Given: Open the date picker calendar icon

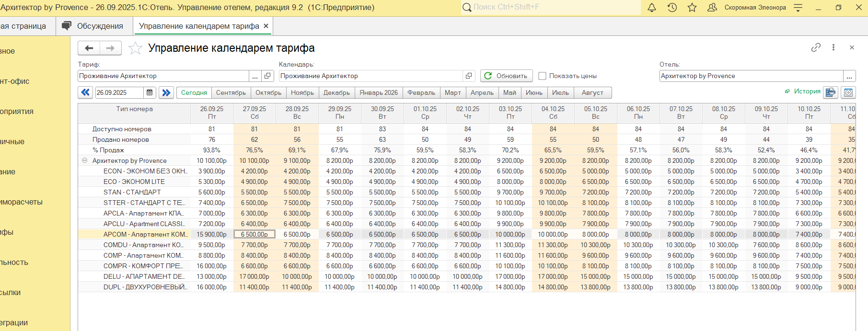Looking at the screenshot, I should pos(150,92).
